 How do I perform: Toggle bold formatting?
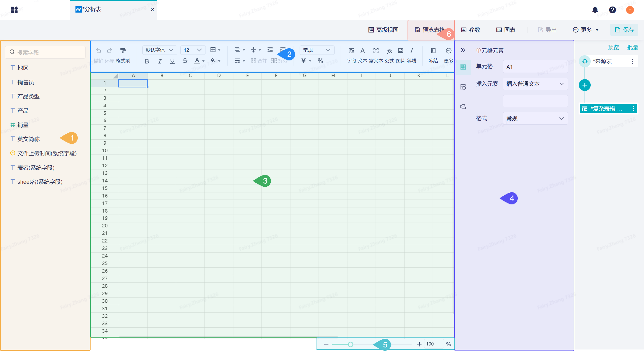(x=147, y=61)
